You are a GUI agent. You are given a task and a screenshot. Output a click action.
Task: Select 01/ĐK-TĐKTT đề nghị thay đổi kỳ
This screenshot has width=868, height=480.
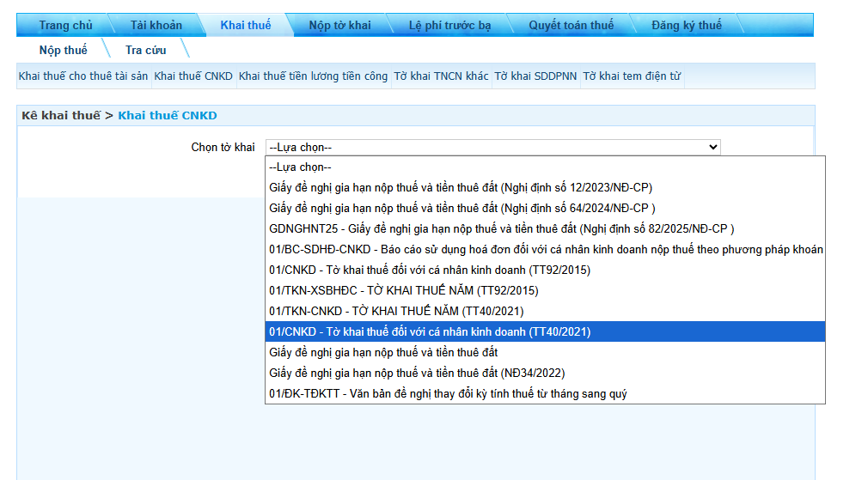tap(448, 393)
